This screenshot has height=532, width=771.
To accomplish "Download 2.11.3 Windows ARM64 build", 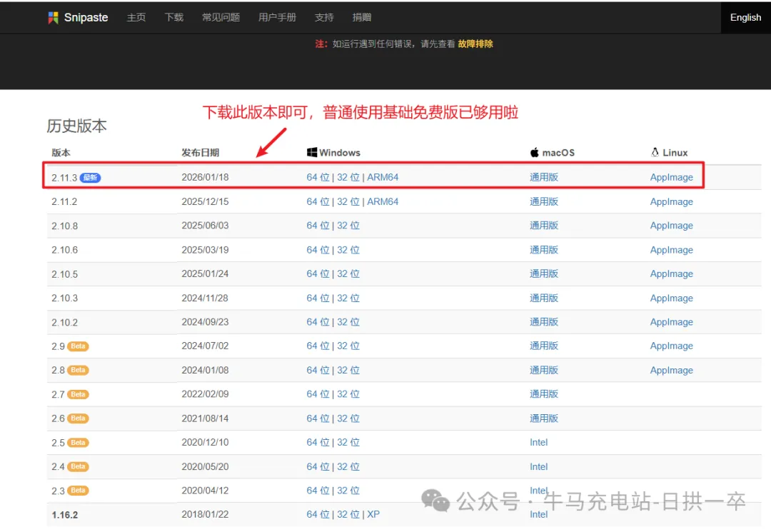I will pyautogui.click(x=383, y=177).
